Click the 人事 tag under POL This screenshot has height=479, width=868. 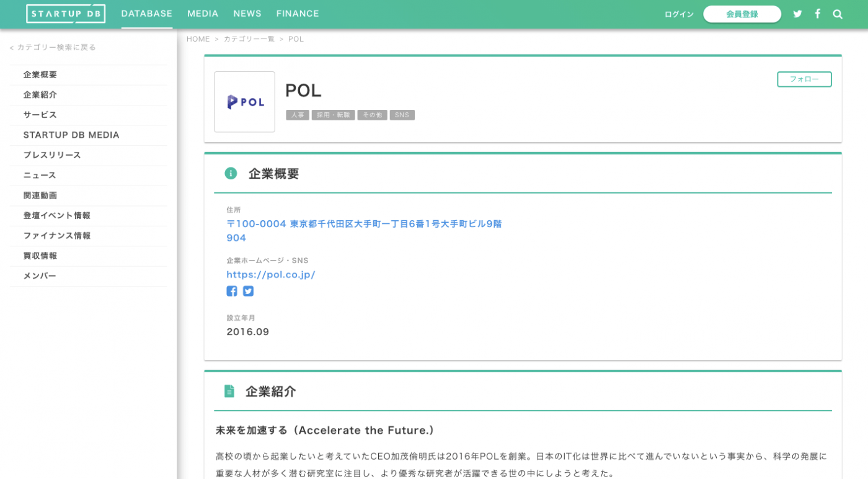(298, 115)
